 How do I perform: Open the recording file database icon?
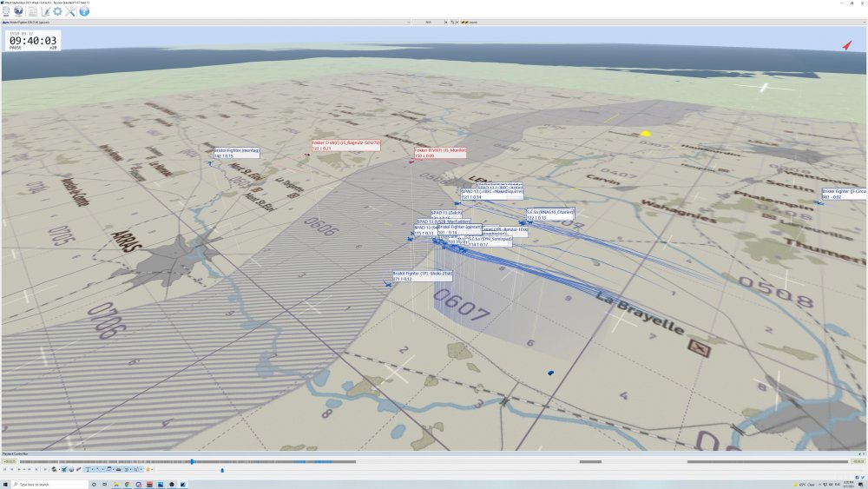click(x=6, y=11)
